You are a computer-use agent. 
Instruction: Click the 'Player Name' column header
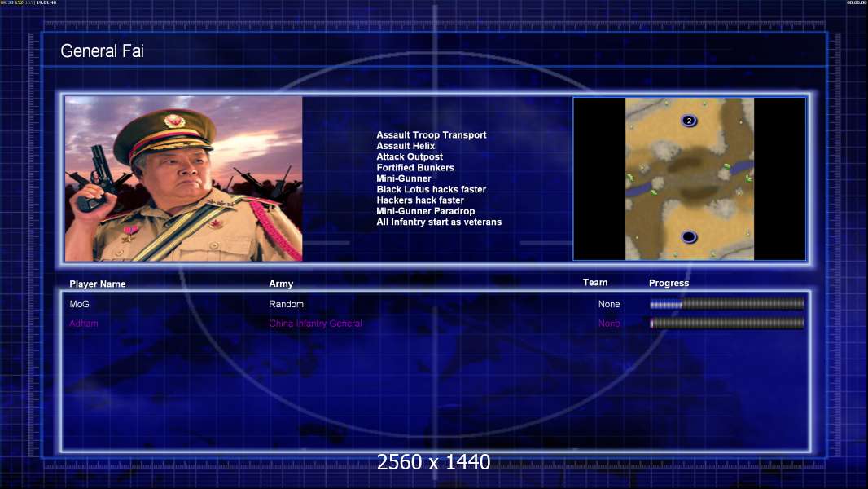(x=98, y=284)
